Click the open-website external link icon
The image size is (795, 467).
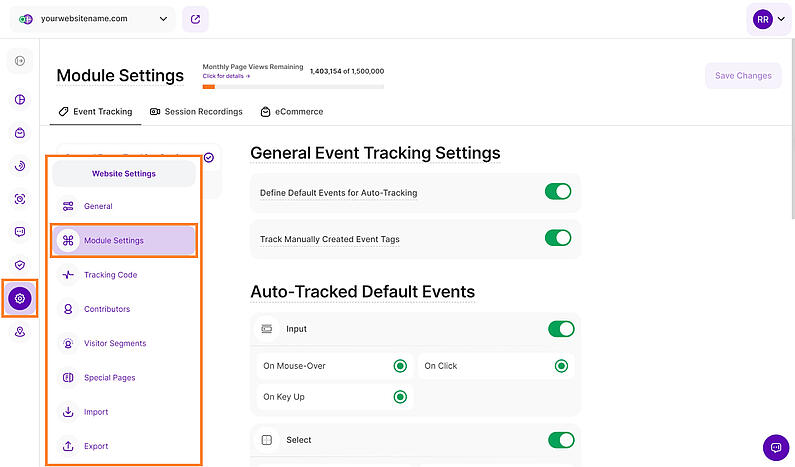(x=195, y=19)
